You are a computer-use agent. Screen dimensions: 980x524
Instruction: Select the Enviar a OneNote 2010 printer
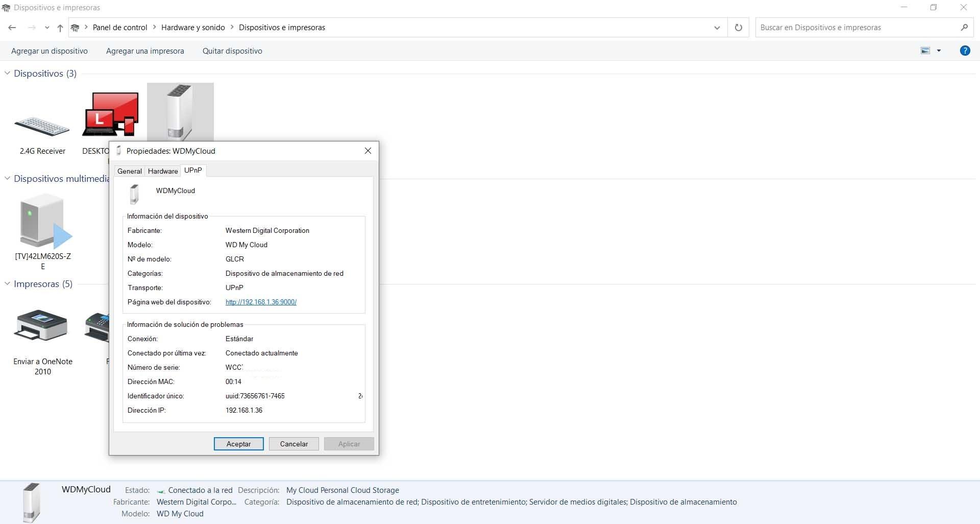click(41, 325)
